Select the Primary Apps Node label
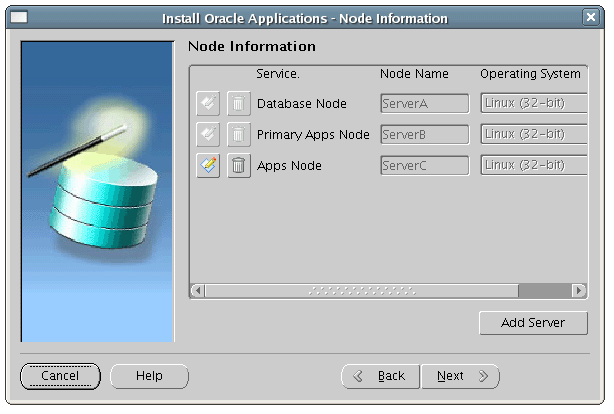 [313, 135]
